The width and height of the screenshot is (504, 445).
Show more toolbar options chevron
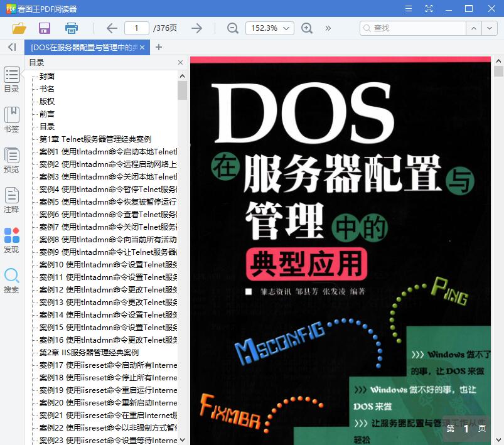tap(328, 28)
